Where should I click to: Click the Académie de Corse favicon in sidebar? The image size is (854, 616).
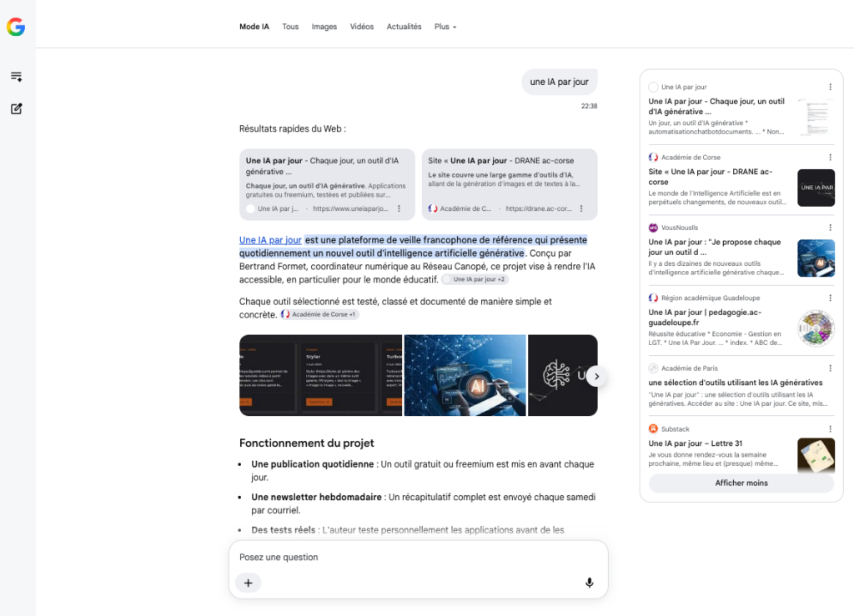tap(653, 158)
